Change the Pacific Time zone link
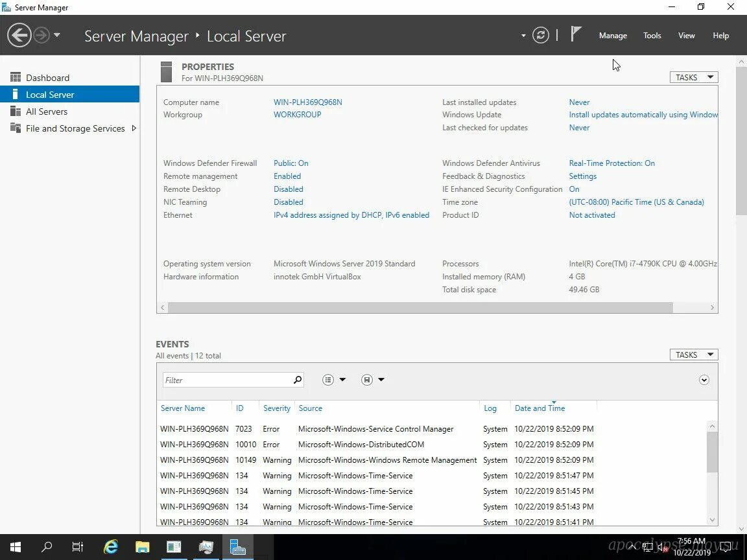 [x=637, y=202]
